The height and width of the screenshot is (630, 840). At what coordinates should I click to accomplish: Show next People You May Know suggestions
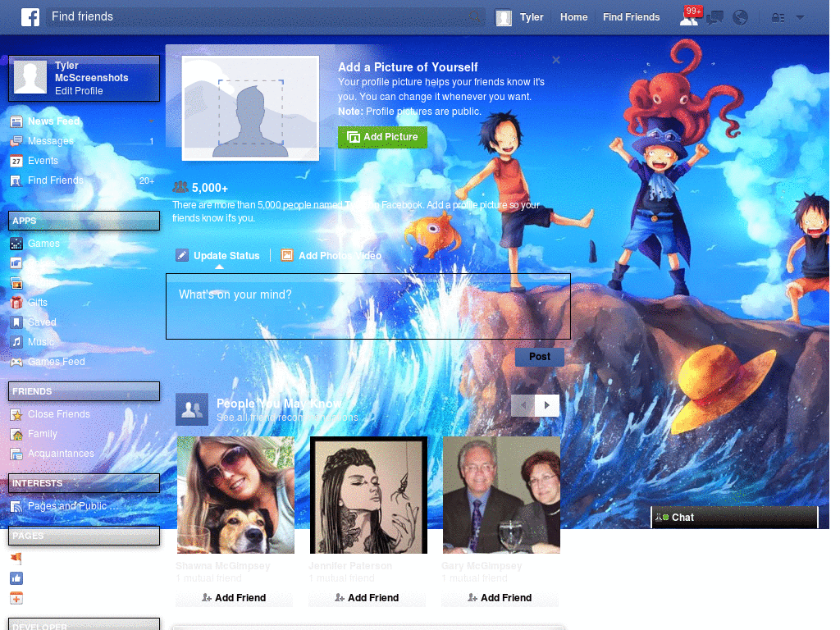(547, 405)
